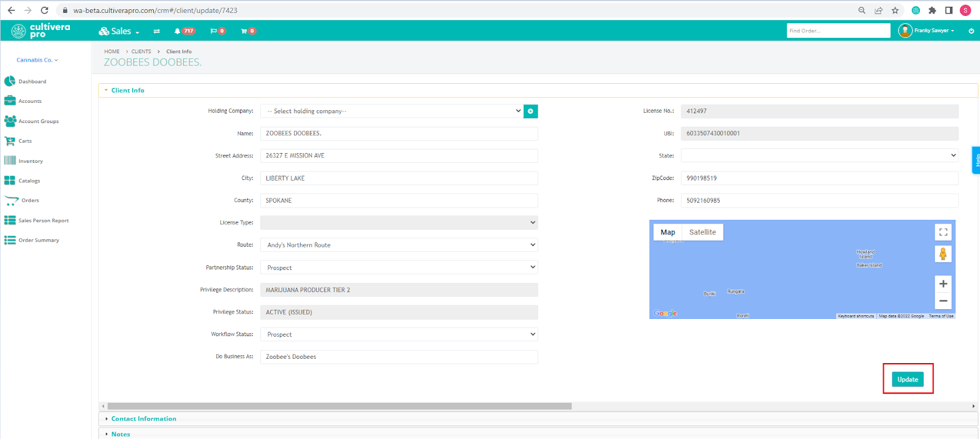
Task: Click the UBI field
Action: 820,133
